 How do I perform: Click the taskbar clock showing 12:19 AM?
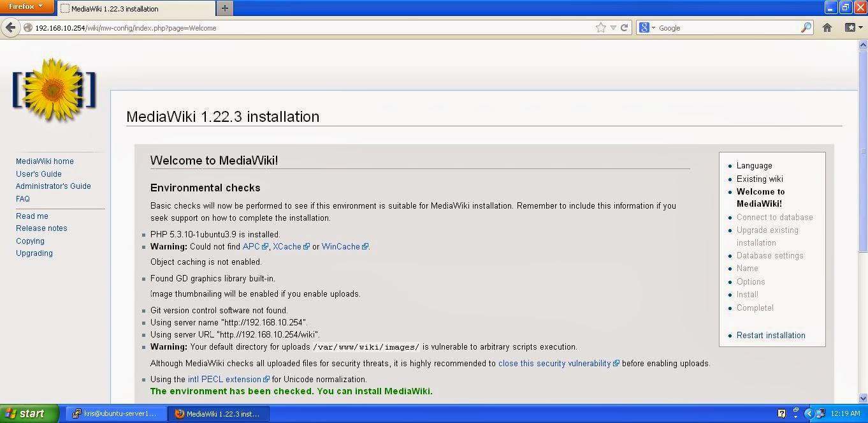(845, 413)
